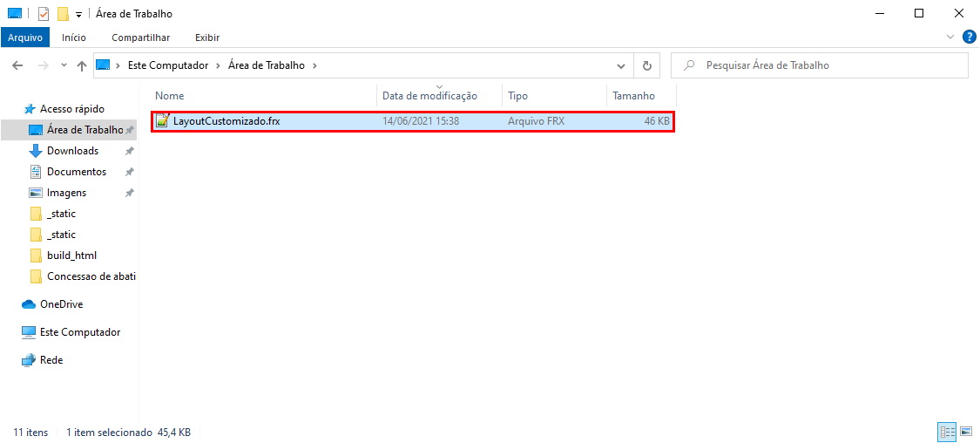The height and width of the screenshot is (443, 980).
Task: Click the Acesso rápido star icon
Action: [x=30, y=109]
